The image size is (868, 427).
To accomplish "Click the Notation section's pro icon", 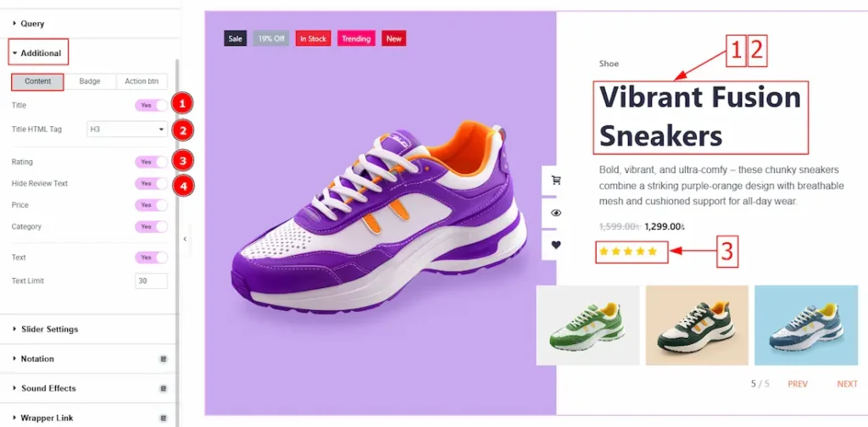I will point(164,359).
